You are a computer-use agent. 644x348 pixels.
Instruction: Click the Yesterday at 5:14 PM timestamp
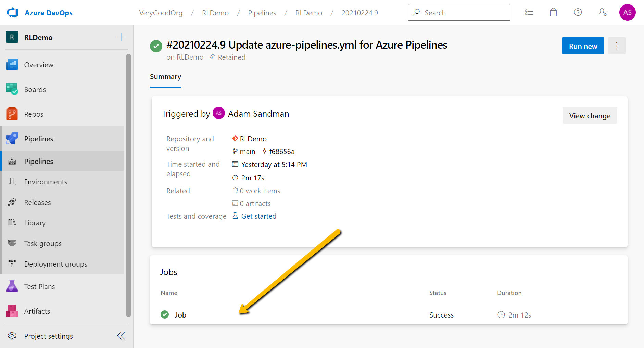coord(274,164)
